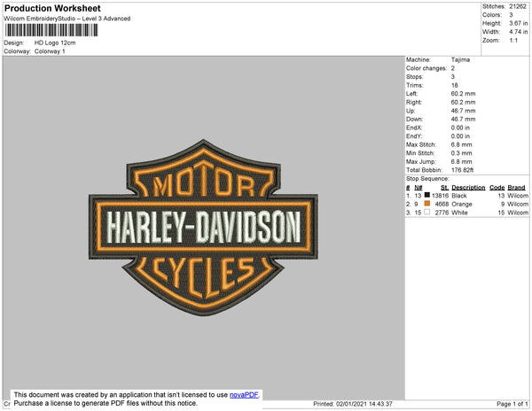The height and width of the screenshot is (411, 532).
Task: Click the Min Stitch value '0.3 mm'
Action: click(461, 153)
